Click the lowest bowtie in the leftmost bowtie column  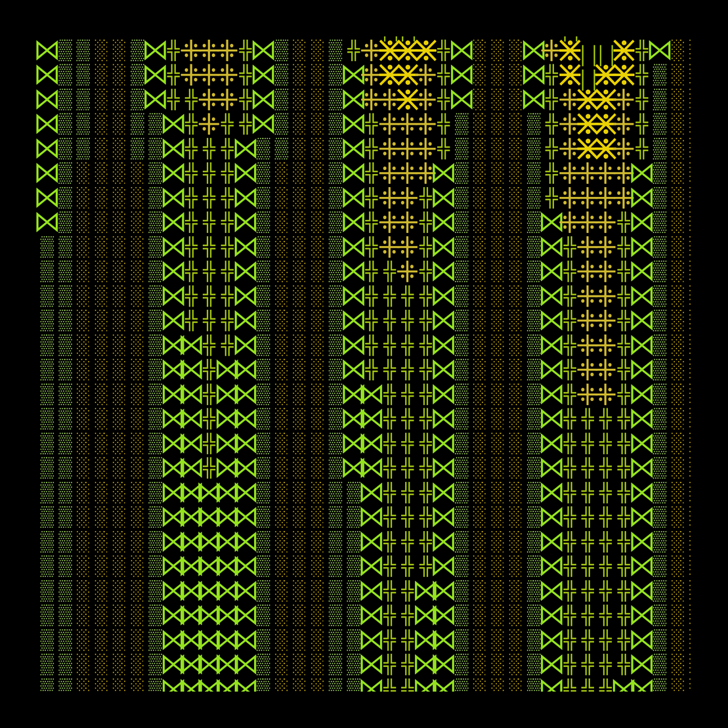coord(47,223)
